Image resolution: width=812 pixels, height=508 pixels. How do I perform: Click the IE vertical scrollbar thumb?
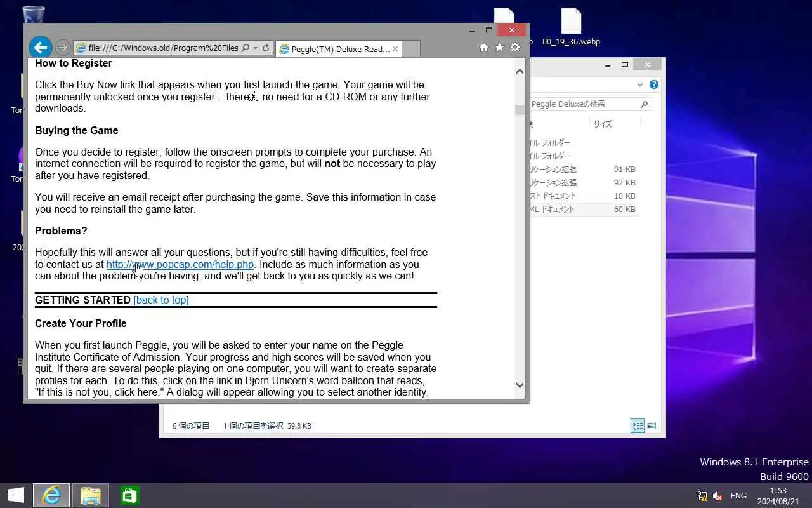coord(520,110)
